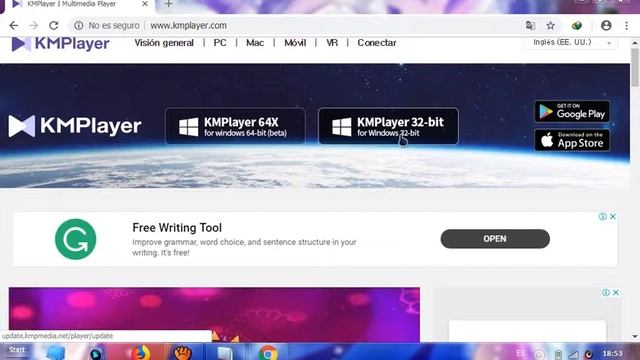The image size is (640, 360).
Task: Click the Firefox icon in the taskbar
Action: (140, 352)
